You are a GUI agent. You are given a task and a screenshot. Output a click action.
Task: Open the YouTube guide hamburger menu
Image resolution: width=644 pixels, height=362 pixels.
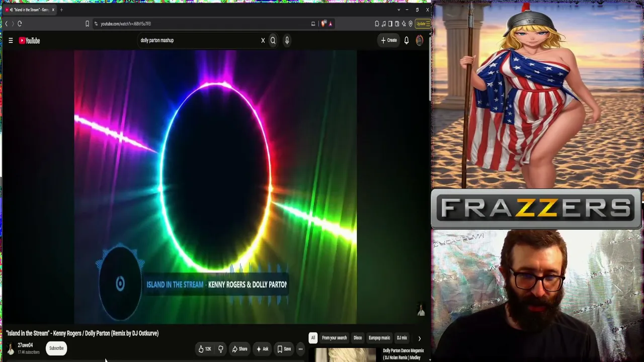[x=11, y=41]
